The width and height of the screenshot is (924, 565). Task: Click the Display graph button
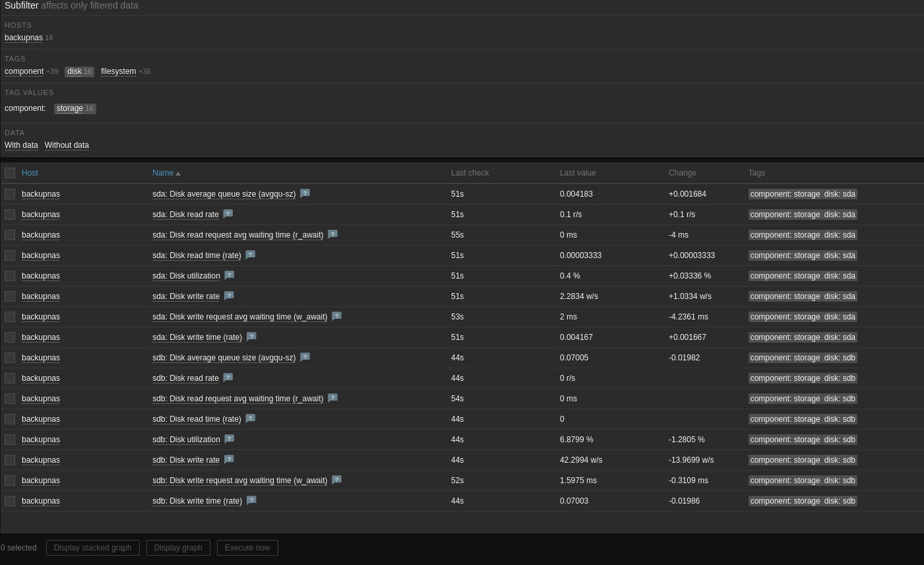point(178,548)
